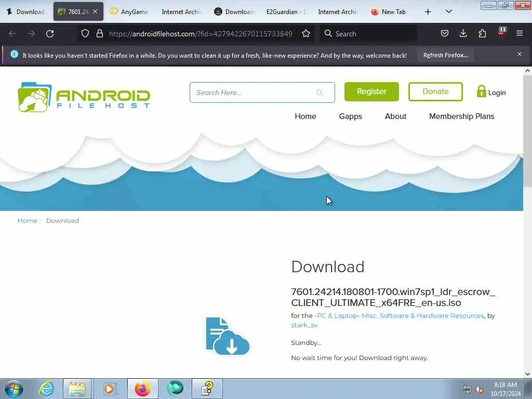Screen dimensions: 532x399
Task: Open the Home navigation menu item
Action: [x=305, y=116]
